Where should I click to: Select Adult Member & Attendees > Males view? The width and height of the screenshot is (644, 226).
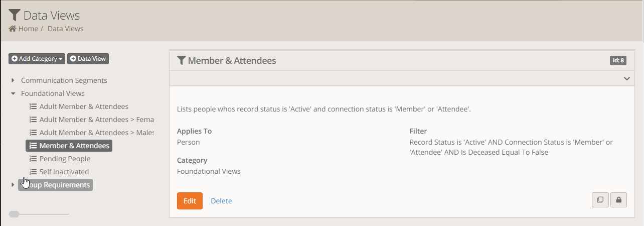click(96, 133)
